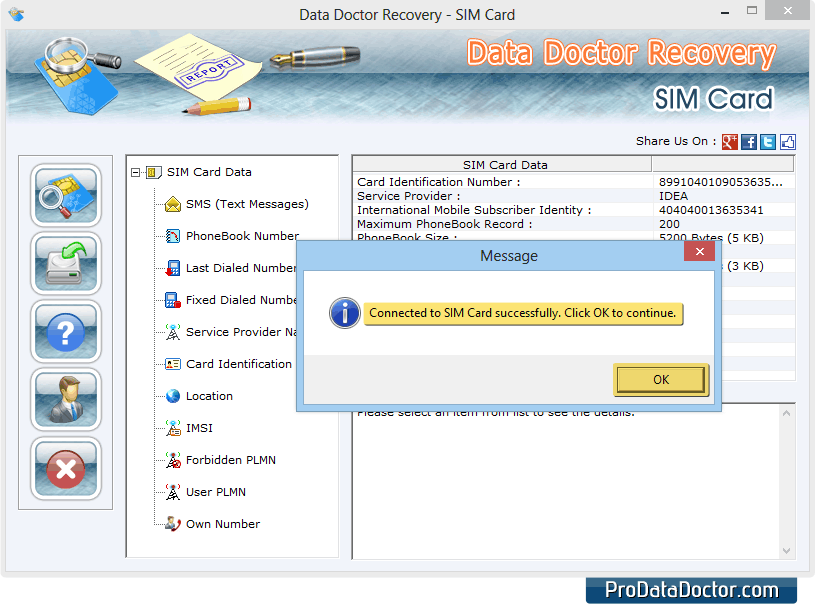
Task: Close the Message dialog with red X
Action: 700,252
